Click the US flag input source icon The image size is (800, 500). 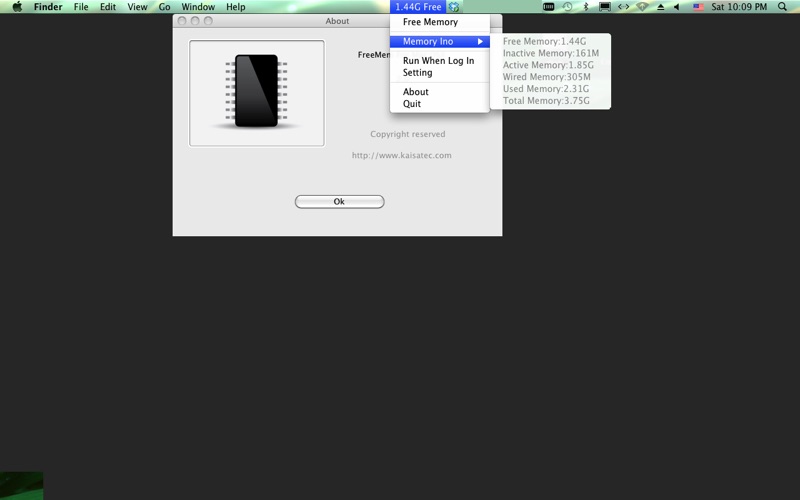tap(697, 7)
